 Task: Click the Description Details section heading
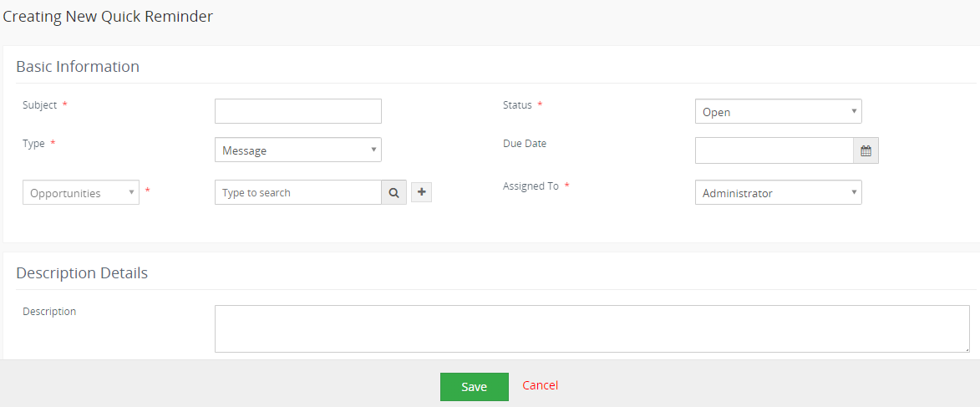(82, 273)
